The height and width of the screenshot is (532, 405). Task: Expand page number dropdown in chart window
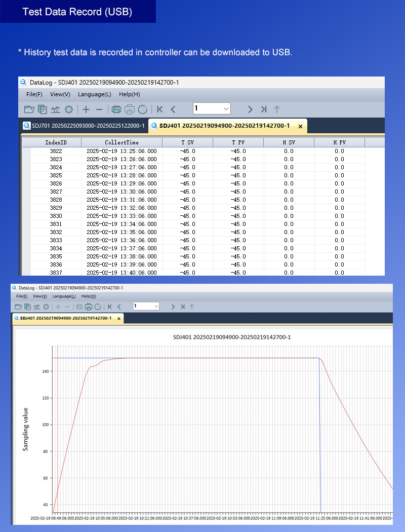(156, 307)
